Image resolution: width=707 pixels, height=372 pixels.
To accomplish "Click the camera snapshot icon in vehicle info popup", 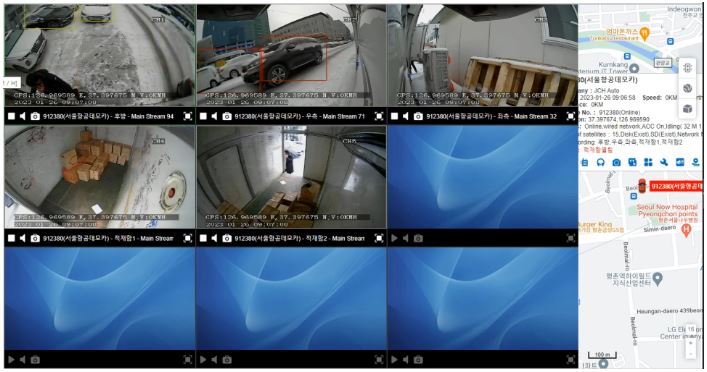I will point(616,162).
